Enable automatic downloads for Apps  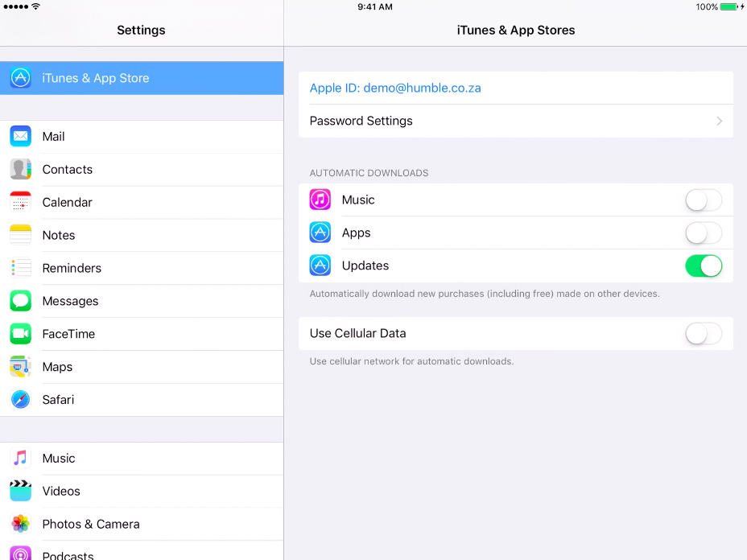coord(704,233)
